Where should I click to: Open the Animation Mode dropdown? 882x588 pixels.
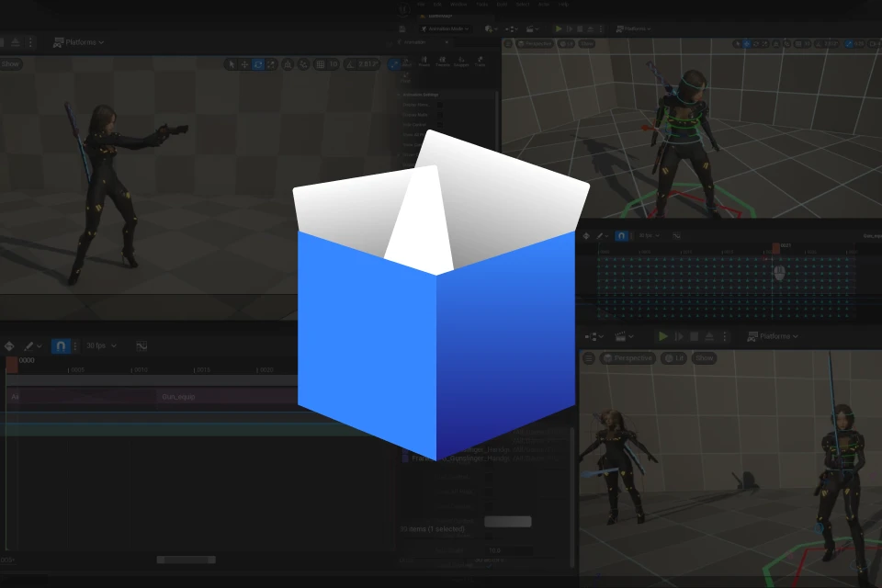[445, 28]
